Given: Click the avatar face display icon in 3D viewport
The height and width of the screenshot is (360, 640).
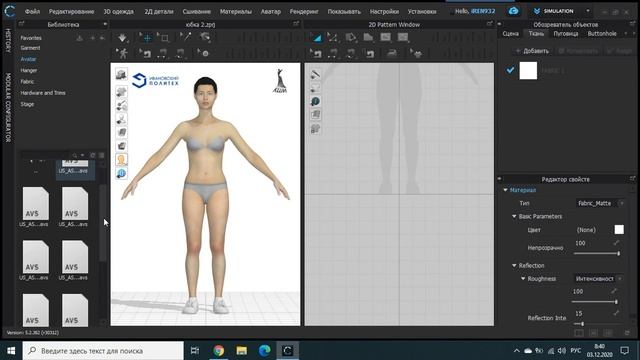Looking at the screenshot, I should click(x=122, y=160).
